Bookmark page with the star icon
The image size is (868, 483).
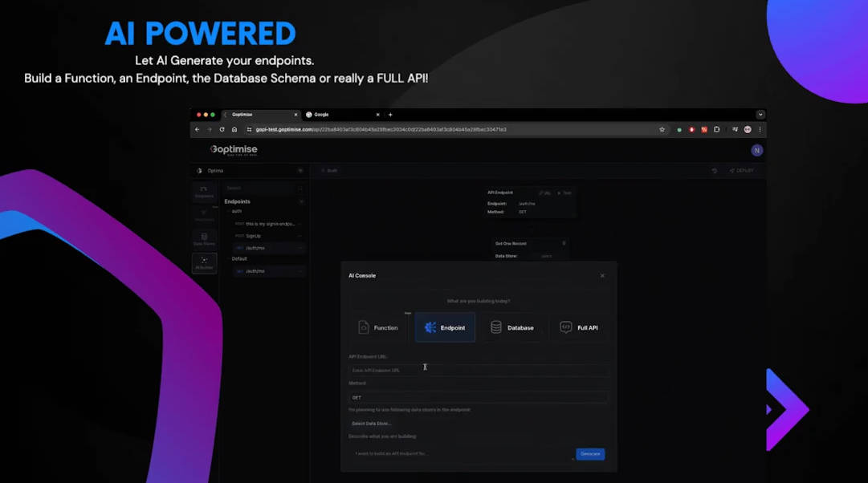(x=662, y=129)
